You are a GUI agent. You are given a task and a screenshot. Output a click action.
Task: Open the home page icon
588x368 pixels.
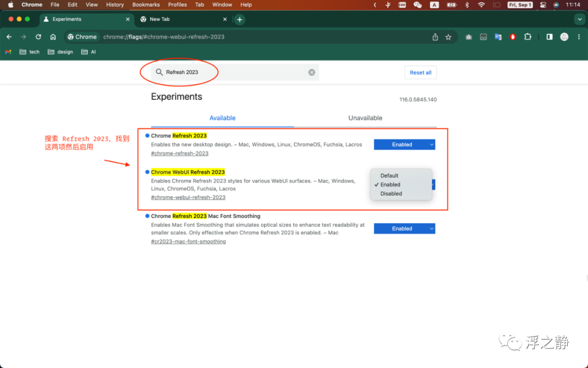tap(53, 37)
